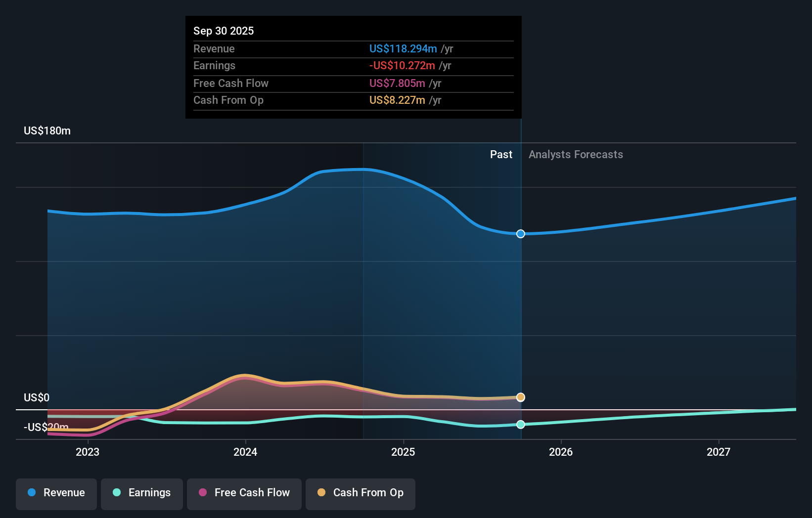Expand the Analysts Forecasts section
812x518 pixels.
pyautogui.click(x=575, y=154)
